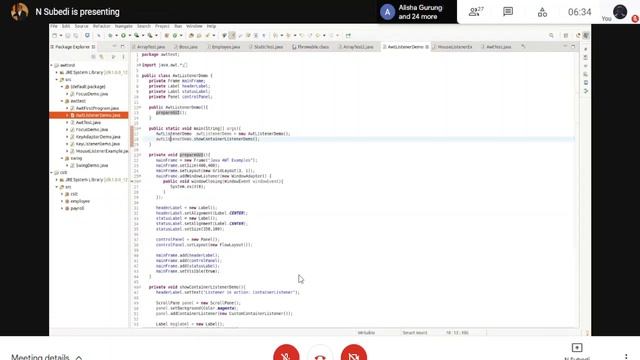Open the New file dropdown arrow
This screenshot has width=640, height=360.
point(60,36)
